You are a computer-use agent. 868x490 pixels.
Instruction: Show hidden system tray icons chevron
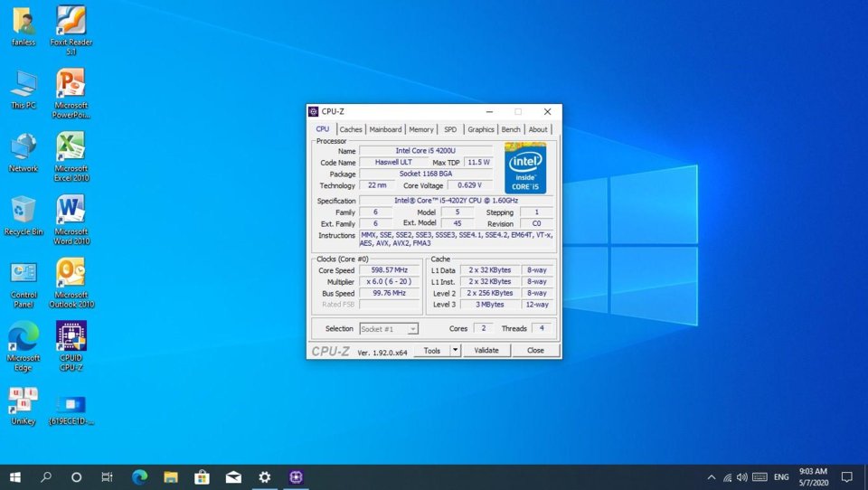tap(712, 477)
